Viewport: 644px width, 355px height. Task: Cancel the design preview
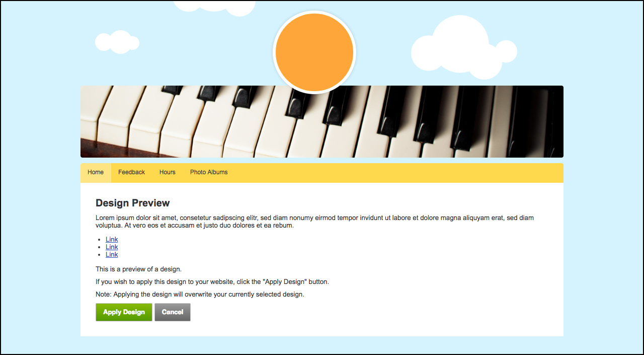(x=173, y=312)
